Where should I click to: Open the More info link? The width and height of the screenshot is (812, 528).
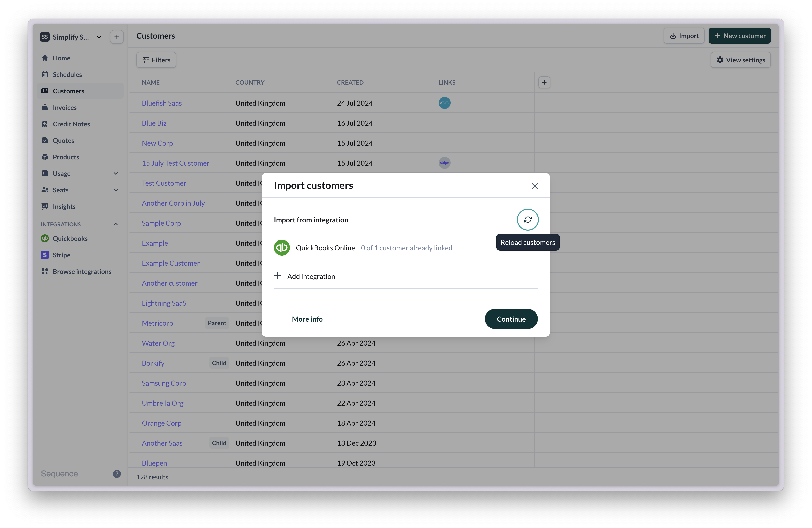(x=307, y=319)
